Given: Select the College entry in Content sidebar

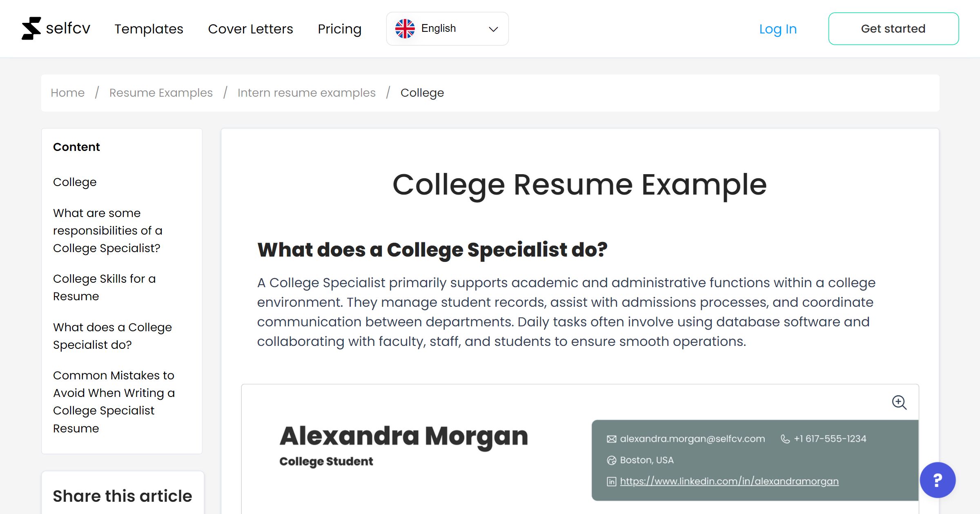Looking at the screenshot, I should 75,182.
